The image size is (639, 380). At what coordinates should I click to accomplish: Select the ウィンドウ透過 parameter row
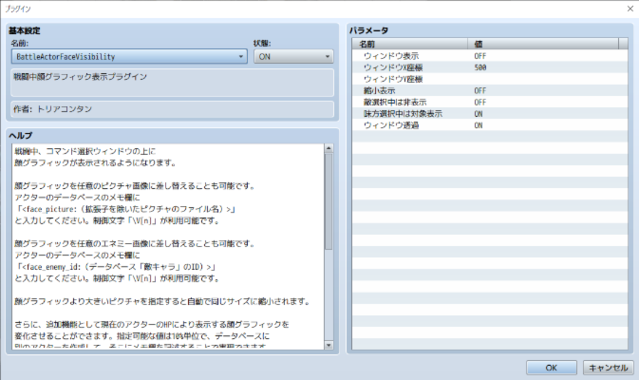tap(490, 125)
